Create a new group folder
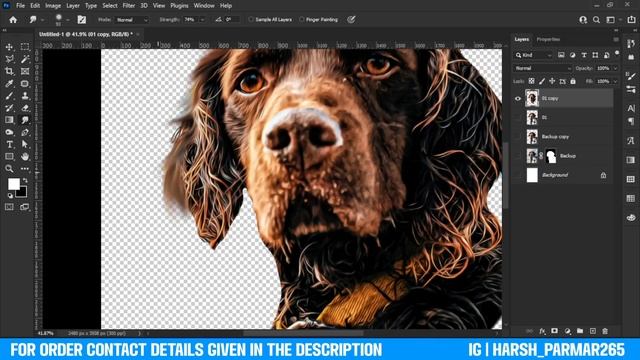This screenshot has height=360, width=640. click(x=580, y=331)
